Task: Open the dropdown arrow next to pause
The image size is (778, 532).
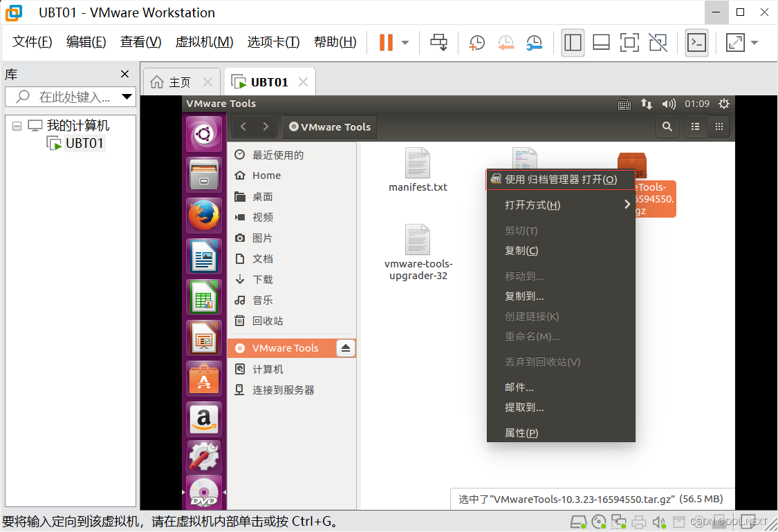Action: [x=405, y=43]
